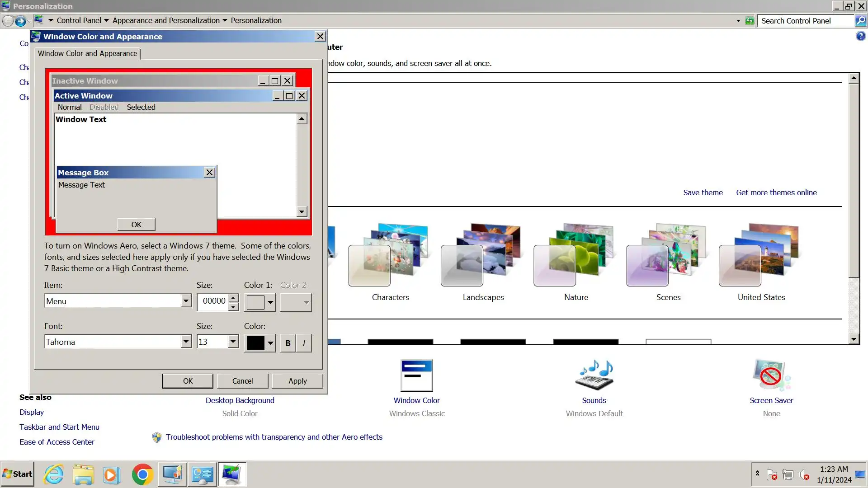Click the Control Panel breadcrumb item
868x488 pixels.
(x=79, y=20)
